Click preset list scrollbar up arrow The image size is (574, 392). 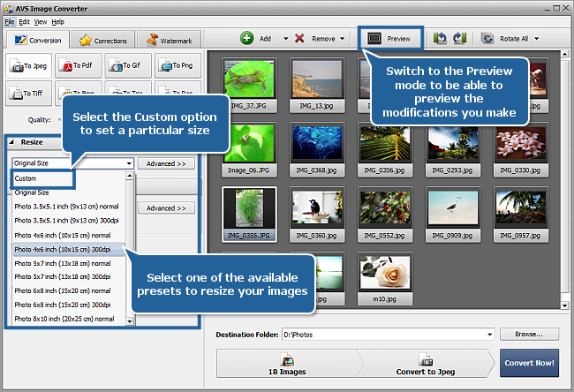(x=130, y=176)
